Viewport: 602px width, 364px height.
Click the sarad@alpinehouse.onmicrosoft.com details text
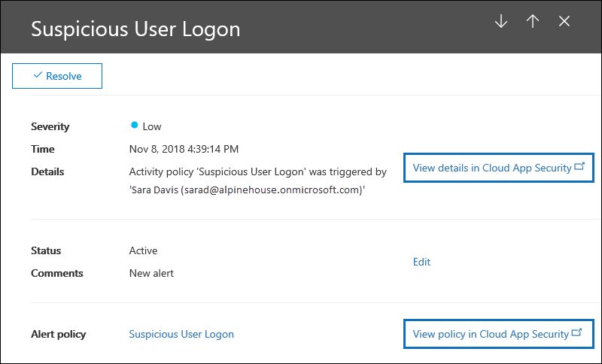[247, 190]
